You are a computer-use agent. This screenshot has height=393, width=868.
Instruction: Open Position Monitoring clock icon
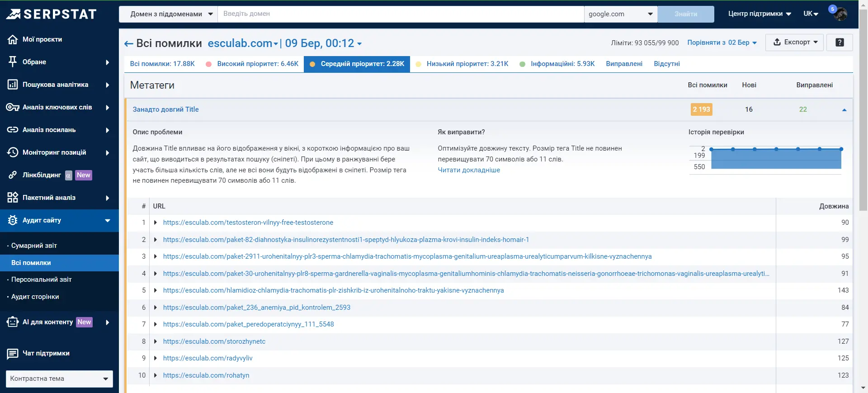tap(13, 152)
